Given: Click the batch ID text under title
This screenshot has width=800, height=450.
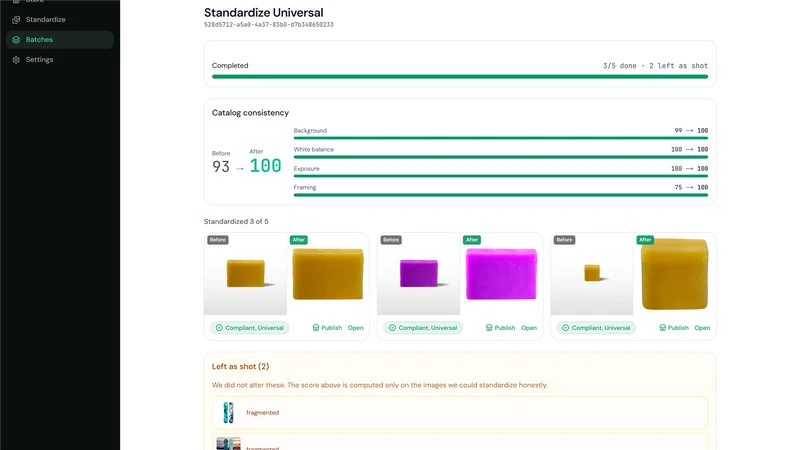Looking at the screenshot, I should tap(269, 24).
